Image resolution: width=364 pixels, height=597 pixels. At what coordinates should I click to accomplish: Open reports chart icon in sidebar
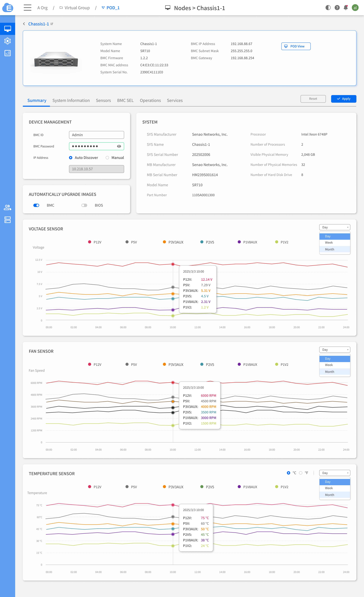tap(7, 53)
